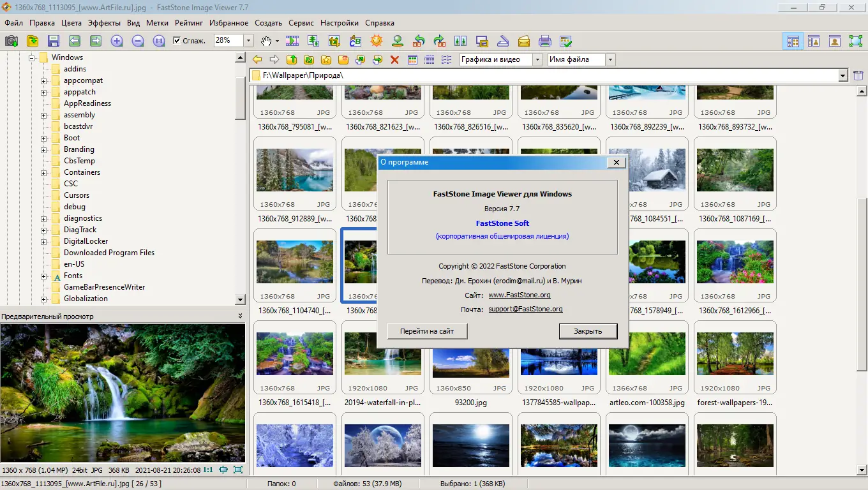Image resolution: width=868 pixels, height=490 pixels.
Task: Open the color adjustment sun icon
Action: tap(377, 41)
